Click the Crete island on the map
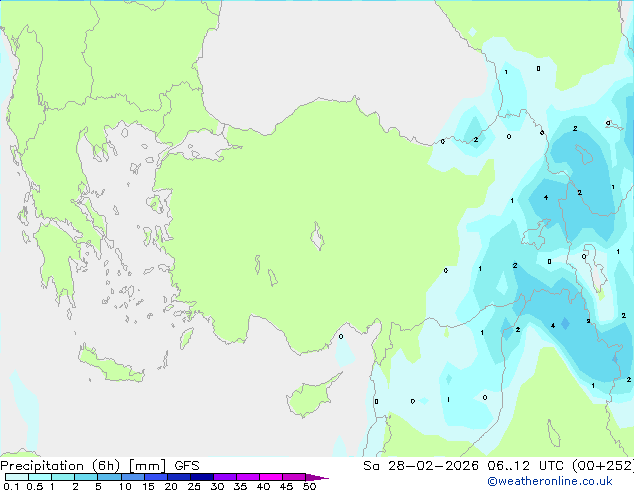The height and width of the screenshot is (490, 634). tap(111, 366)
